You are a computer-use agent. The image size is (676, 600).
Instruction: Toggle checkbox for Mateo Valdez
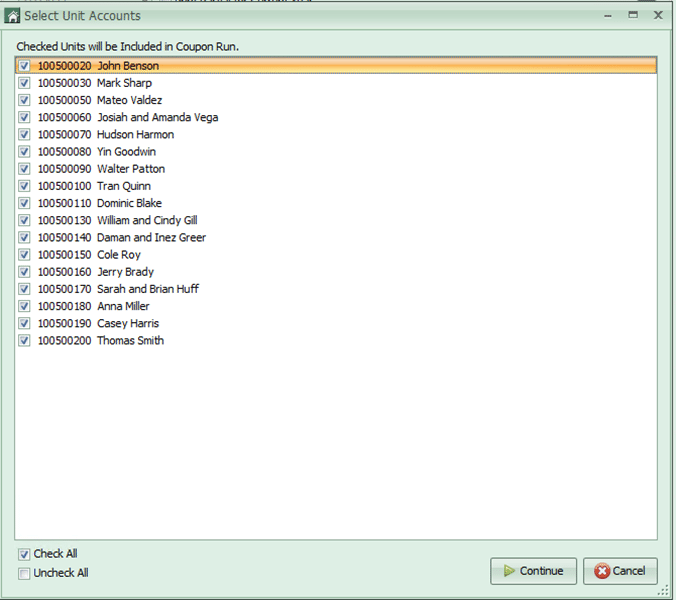[24, 100]
